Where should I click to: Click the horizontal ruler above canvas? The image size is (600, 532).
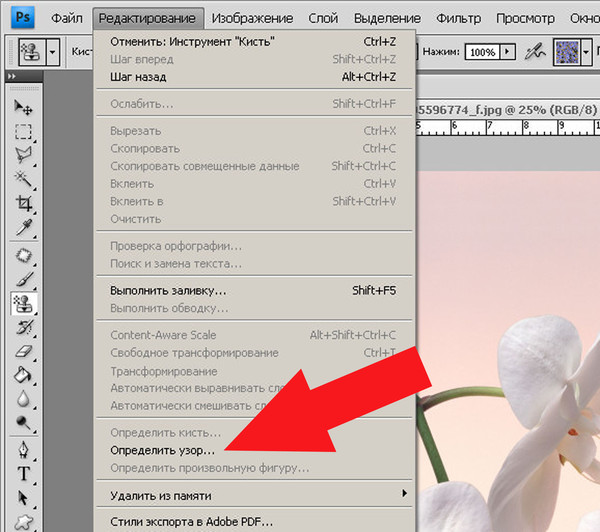point(508,127)
